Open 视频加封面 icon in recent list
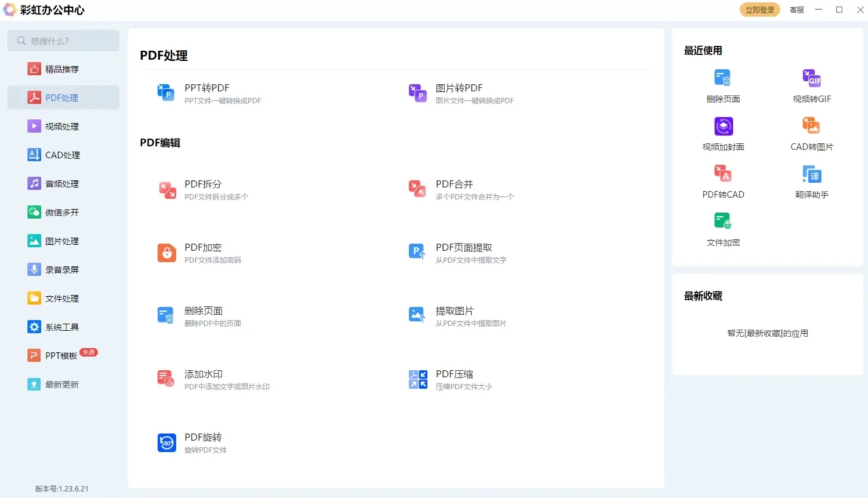 point(724,126)
